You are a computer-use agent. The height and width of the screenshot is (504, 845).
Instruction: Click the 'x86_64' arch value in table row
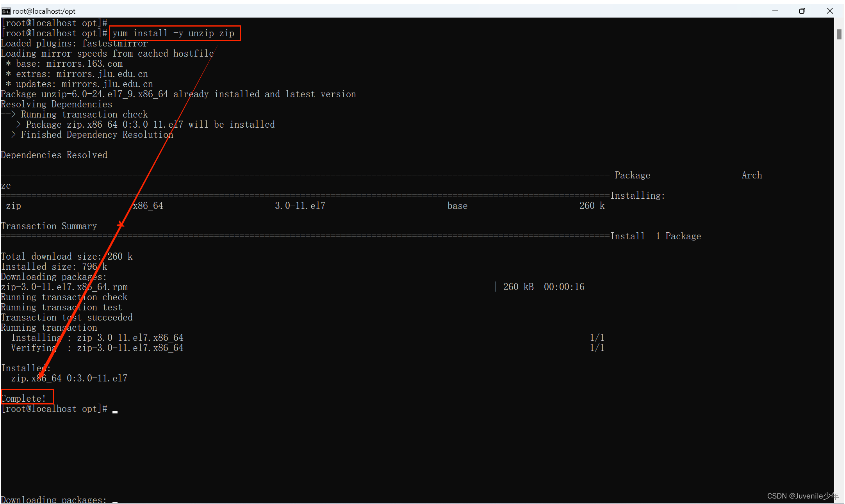point(148,206)
